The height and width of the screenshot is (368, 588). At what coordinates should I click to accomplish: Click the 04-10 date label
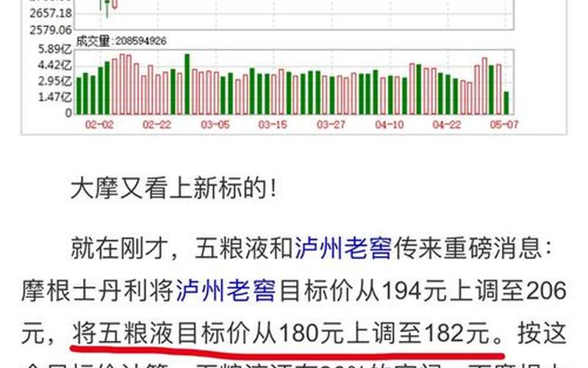coord(390,124)
